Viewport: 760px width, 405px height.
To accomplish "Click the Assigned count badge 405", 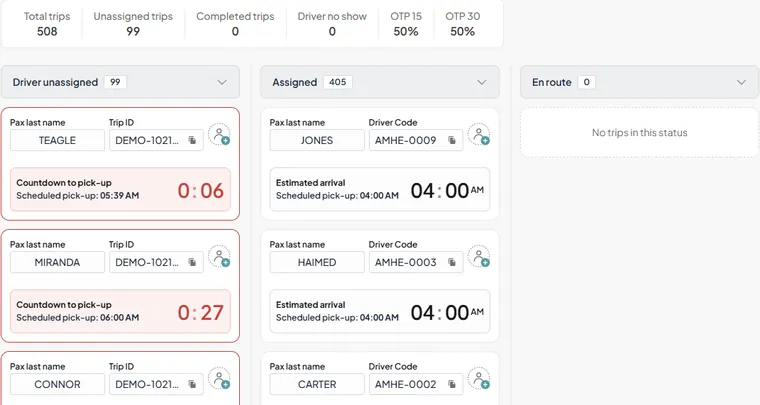I will pos(337,82).
